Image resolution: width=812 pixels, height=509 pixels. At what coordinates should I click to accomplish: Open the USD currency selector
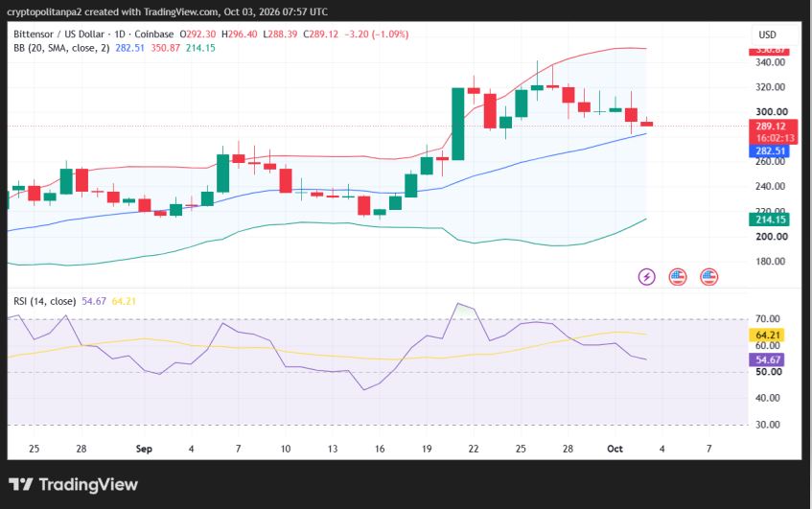coord(768,35)
